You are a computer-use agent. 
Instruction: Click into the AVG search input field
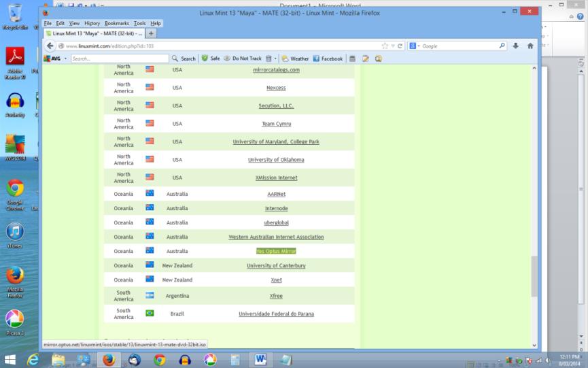[x=120, y=58]
